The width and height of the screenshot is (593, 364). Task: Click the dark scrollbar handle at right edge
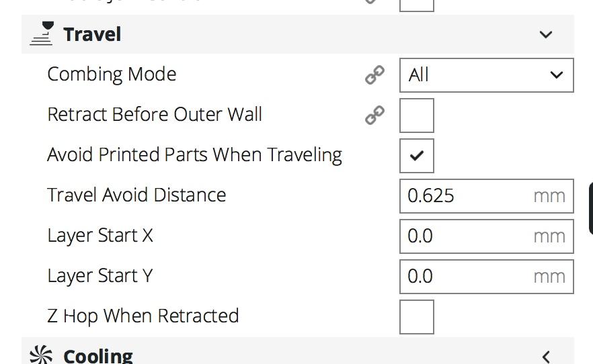pyautogui.click(x=591, y=209)
